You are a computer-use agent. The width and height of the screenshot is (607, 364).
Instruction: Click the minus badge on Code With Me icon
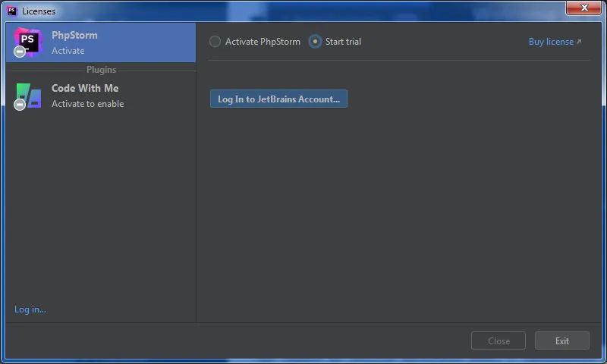point(20,105)
